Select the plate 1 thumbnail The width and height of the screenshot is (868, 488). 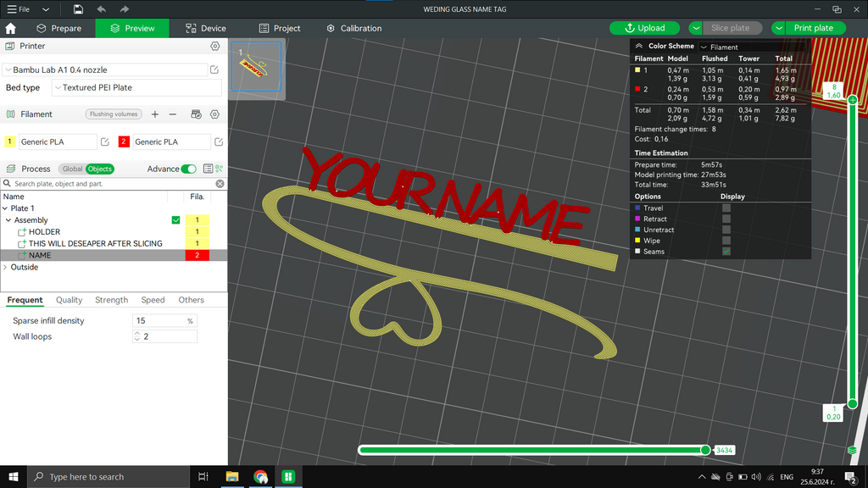coord(256,67)
